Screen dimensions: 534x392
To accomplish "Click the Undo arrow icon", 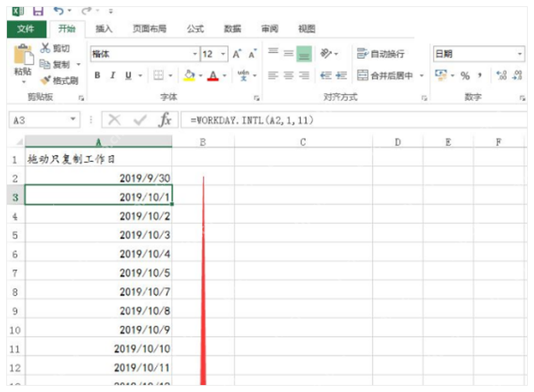I will tap(58, 11).
